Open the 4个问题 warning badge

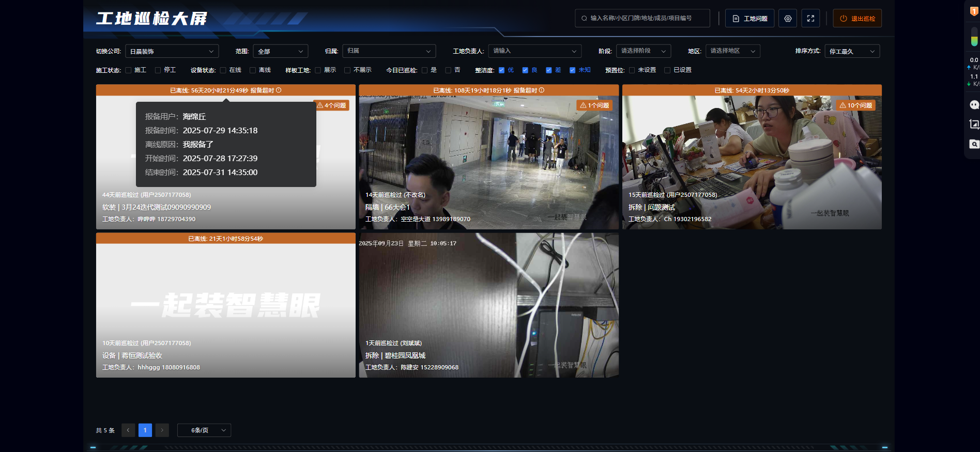(x=332, y=105)
